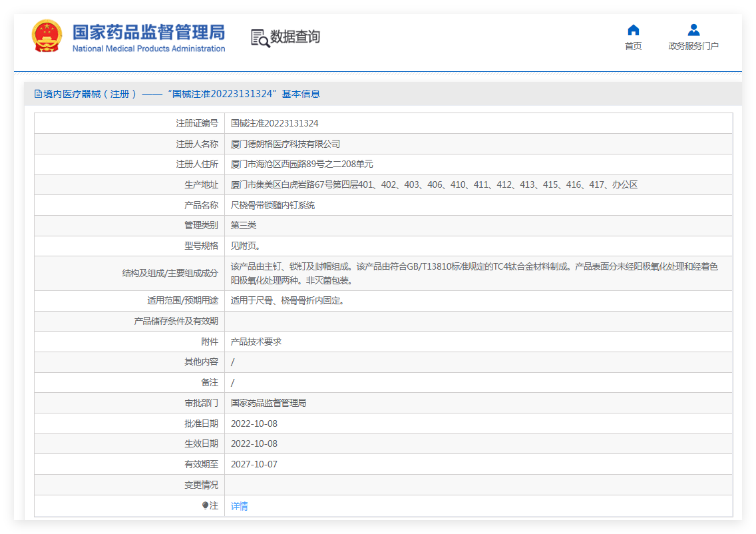Click the 首页 home icon

pyautogui.click(x=633, y=31)
